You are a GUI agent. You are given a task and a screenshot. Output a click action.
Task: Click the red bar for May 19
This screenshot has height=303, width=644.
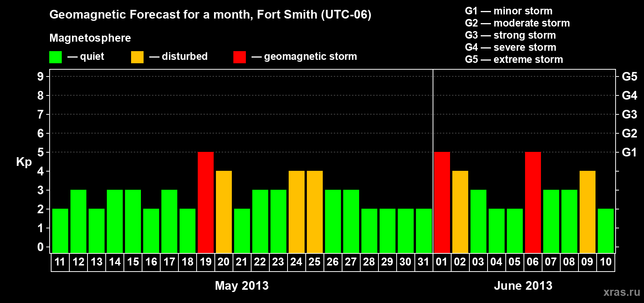(206, 202)
